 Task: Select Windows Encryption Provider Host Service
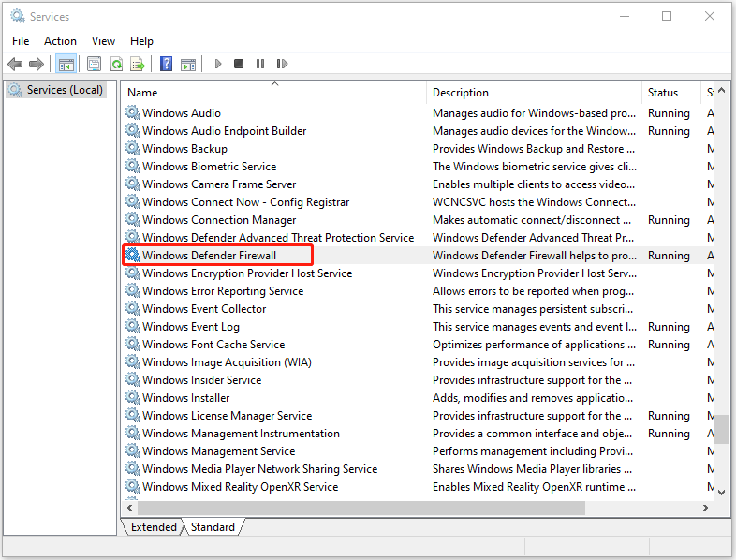(247, 273)
